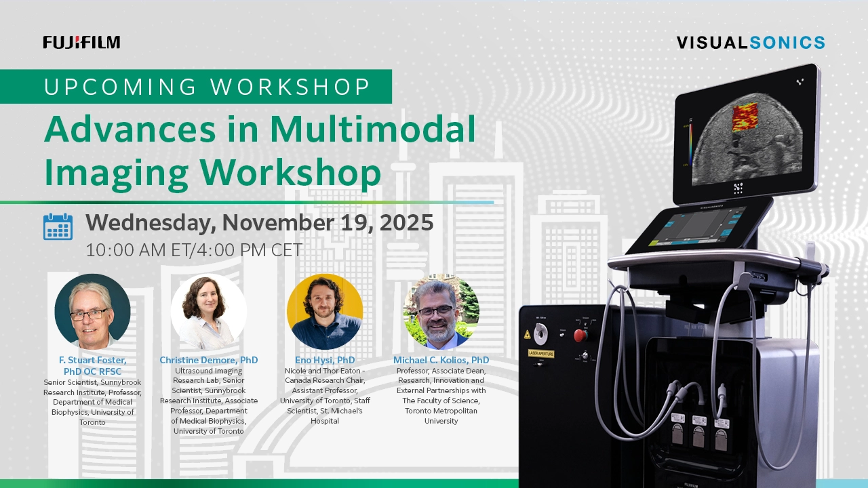Viewport: 868px width, 488px height.
Task: Click the VISUALSONICS logo
Action: click(x=749, y=42)
